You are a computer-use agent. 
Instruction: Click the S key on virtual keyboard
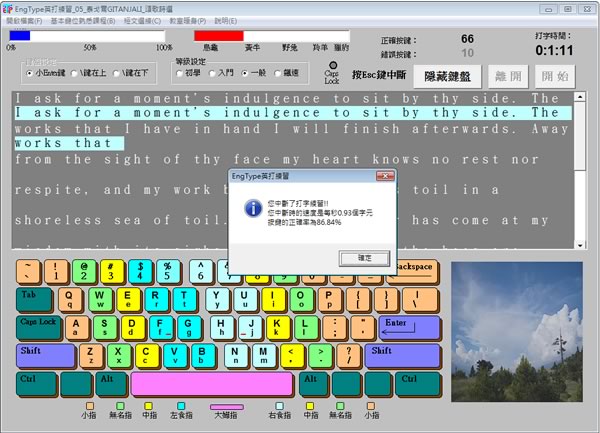click(105, 328)
